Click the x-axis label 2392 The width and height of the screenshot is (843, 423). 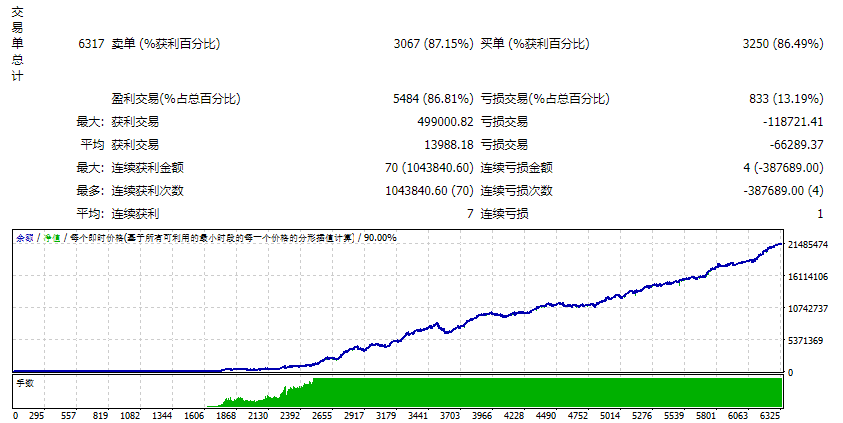click(290, 415)
